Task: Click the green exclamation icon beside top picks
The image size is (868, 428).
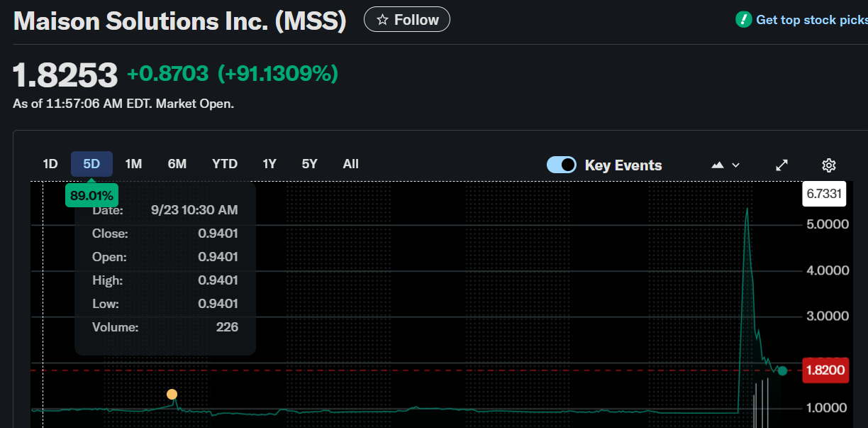Action: point(743,19)
